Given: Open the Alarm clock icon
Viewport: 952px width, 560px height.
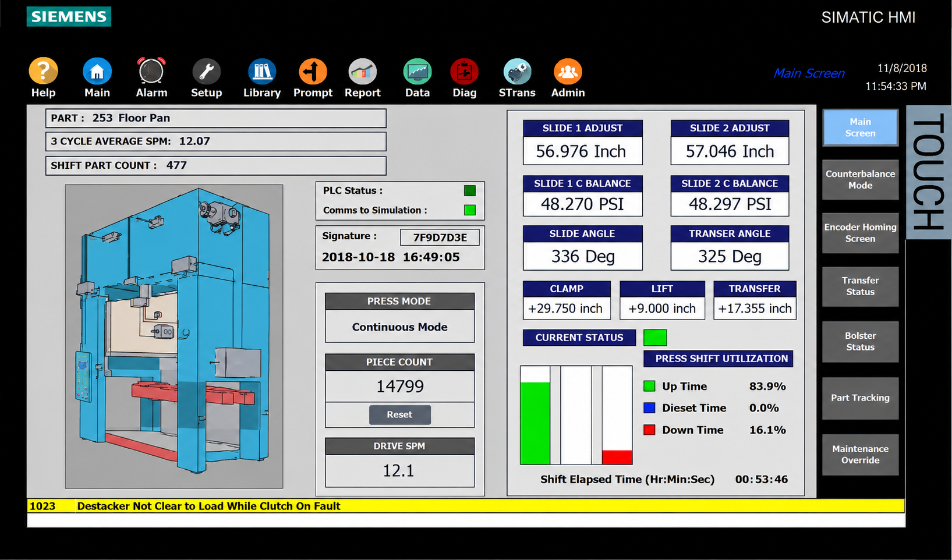Looking at the screenshot, I should (151, 72).
